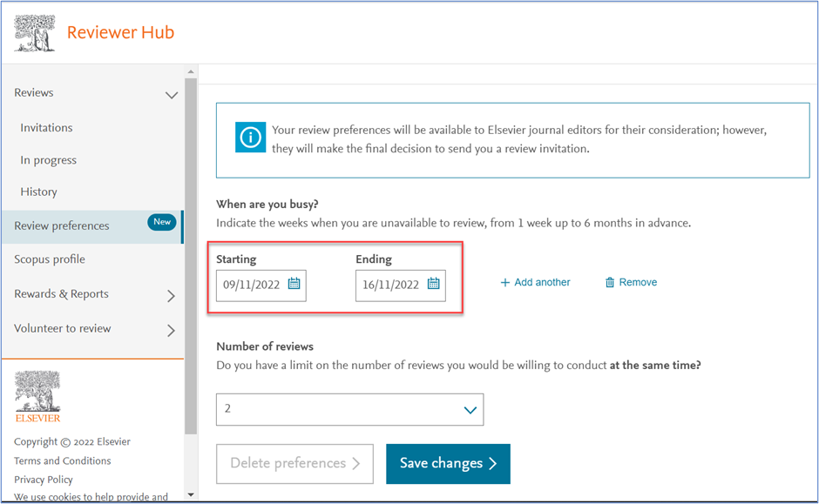Click the Number of reviews heading

click(x=265, y=346)
